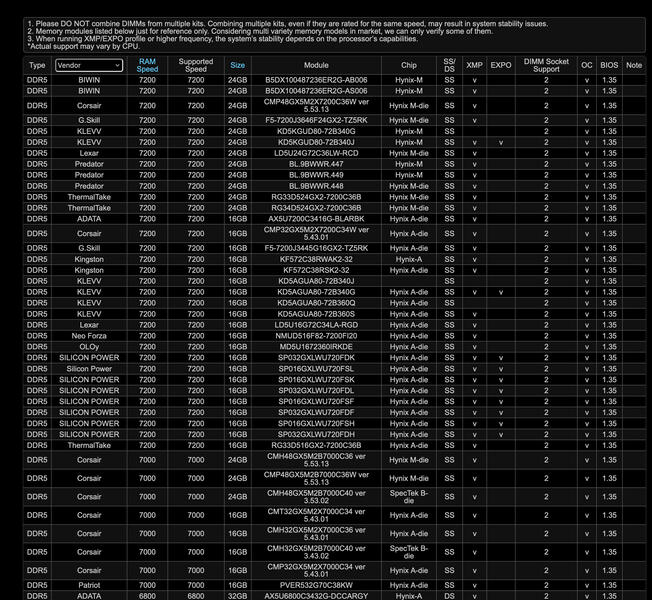Select module KF572C38RWAK2-32
The image size is (652, 600).
click(316, 259)
